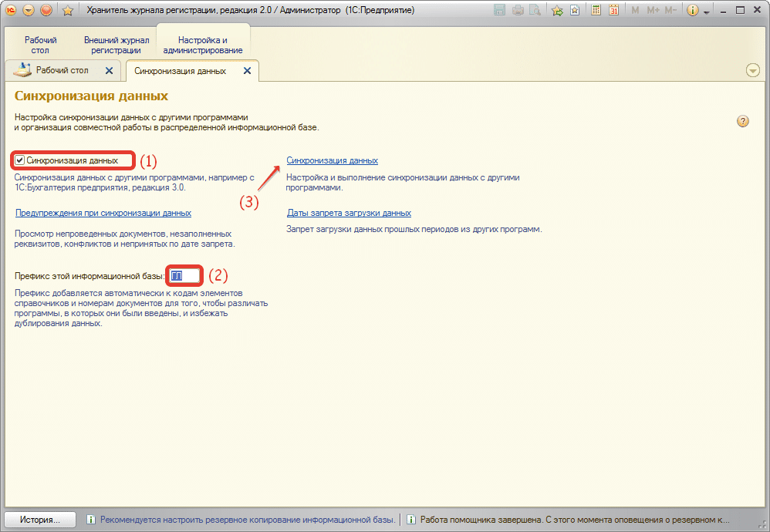The width and height of the screenshot is (770, 532).
Task: Open the link history document-star icon
Action: tap(574, 10)
